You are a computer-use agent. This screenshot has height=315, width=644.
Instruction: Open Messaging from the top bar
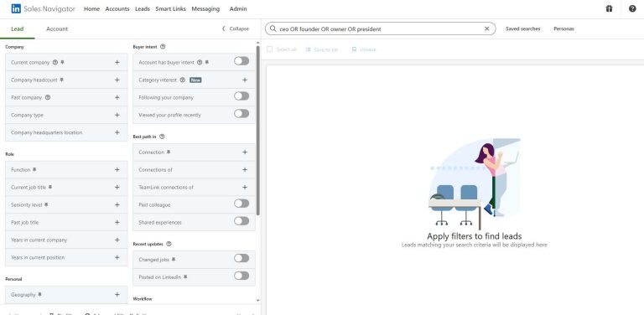(x=205, y=8)
